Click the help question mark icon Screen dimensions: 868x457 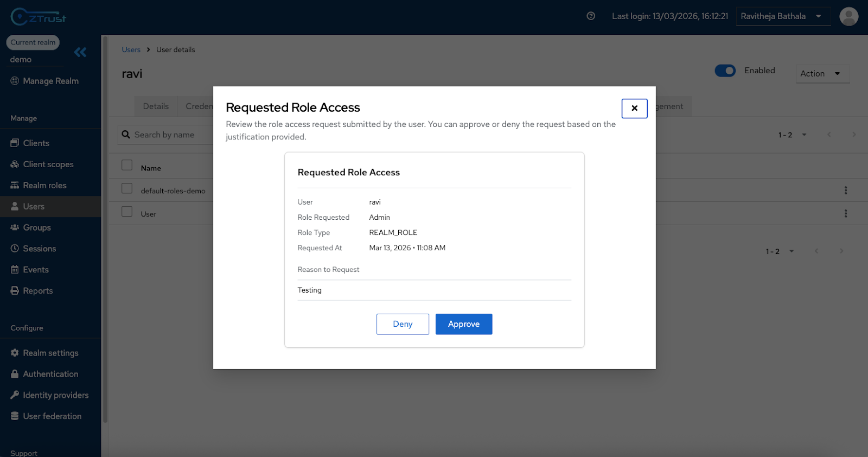click(591, 16)
